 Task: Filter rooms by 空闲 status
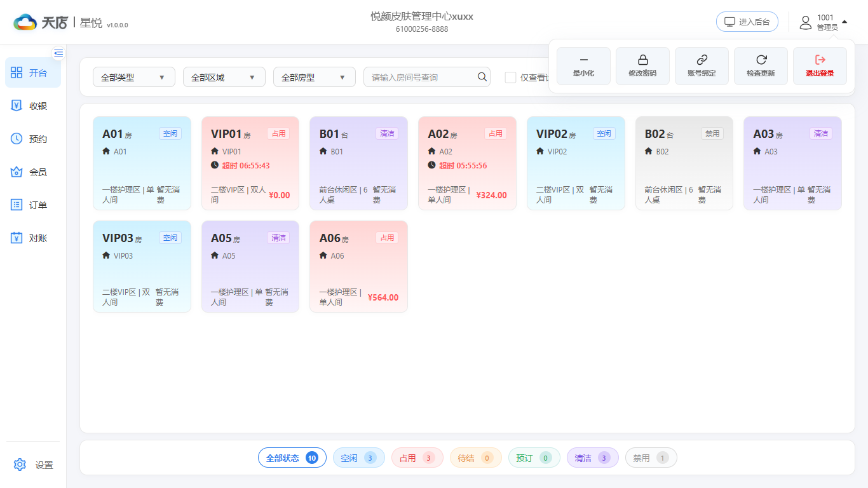[x=359, y=457]
